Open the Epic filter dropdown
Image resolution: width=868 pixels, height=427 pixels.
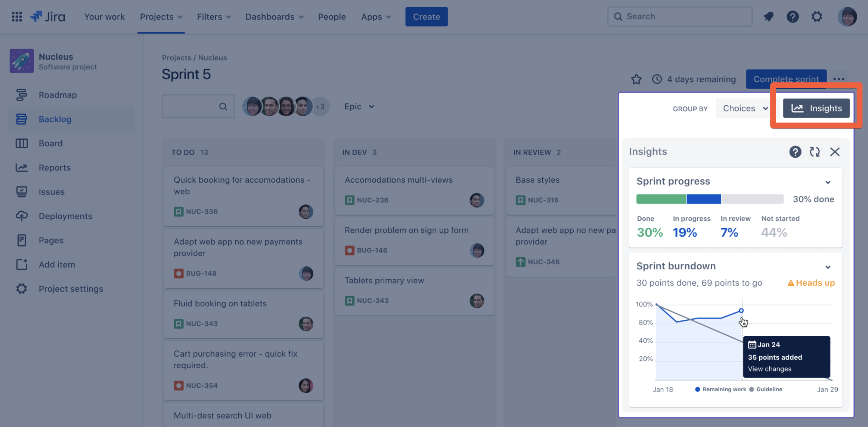click(x=359, y=107)
